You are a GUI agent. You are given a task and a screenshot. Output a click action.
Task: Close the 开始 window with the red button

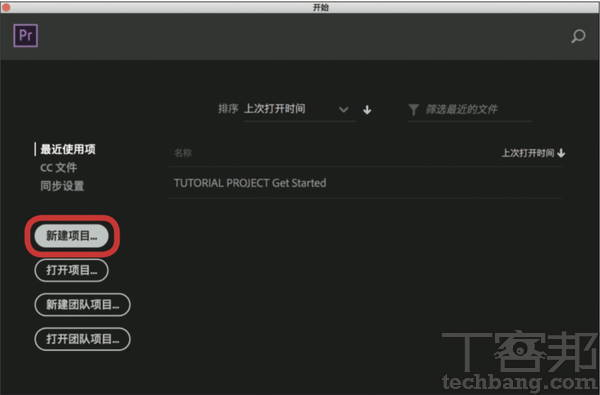pos(6,7)
